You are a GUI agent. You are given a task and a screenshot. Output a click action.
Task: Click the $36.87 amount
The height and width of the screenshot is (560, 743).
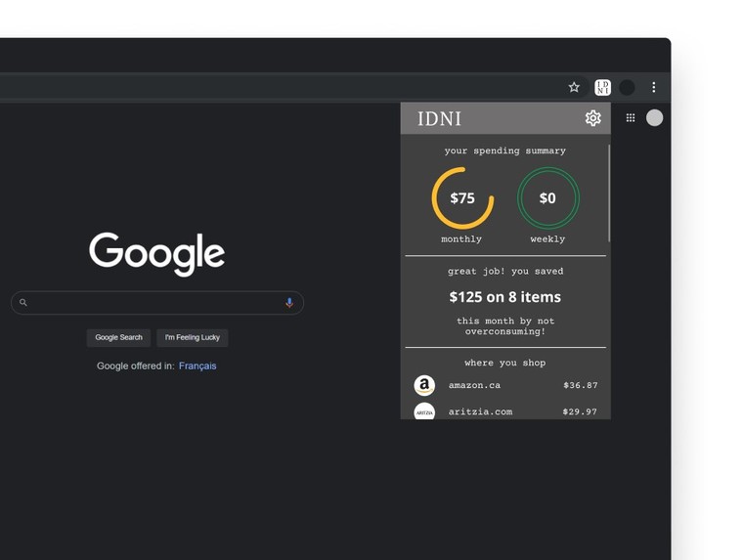[581, 385]
